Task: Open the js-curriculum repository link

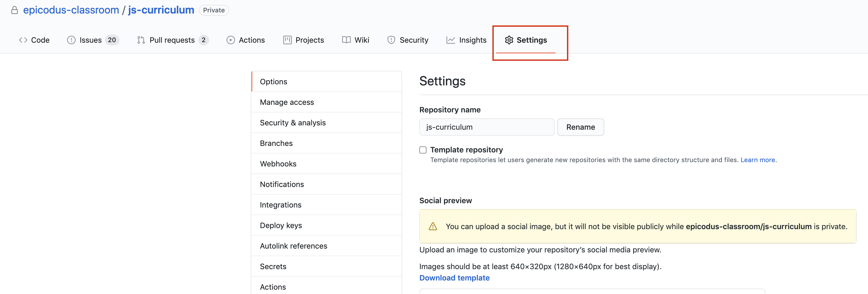Action: tap(161, 10)
